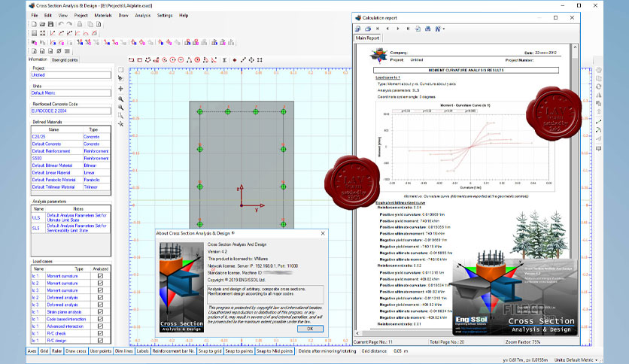Screen dimensions: 629x364
Task: Select the triangle shape drawing tool
Action: tap(189, 59)
